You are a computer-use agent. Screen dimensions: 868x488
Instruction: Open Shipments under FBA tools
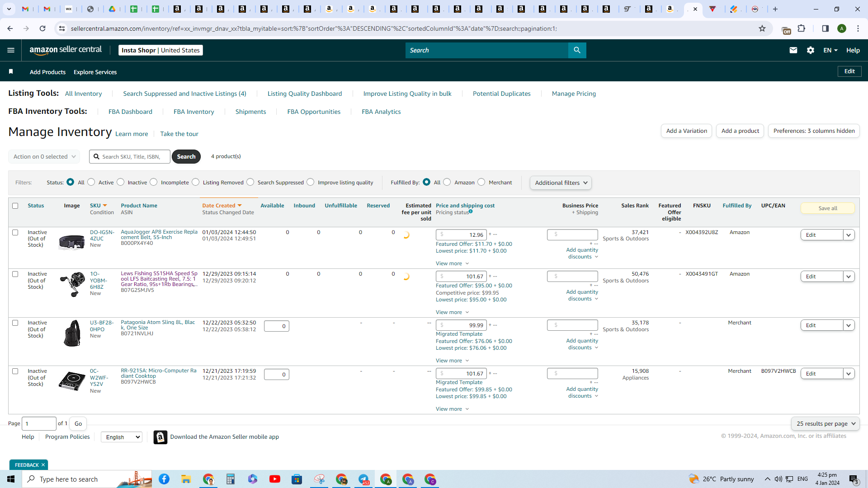tap(250, 112)
